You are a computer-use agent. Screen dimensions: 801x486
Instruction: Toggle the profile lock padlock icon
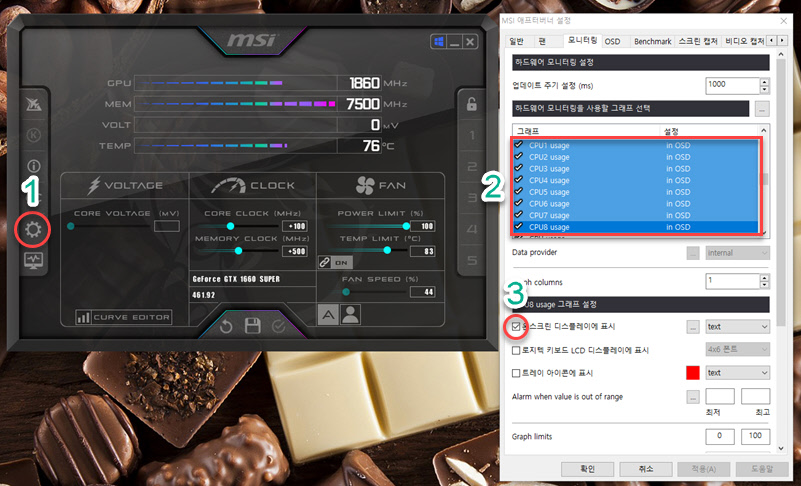click(x=472, y=104)
